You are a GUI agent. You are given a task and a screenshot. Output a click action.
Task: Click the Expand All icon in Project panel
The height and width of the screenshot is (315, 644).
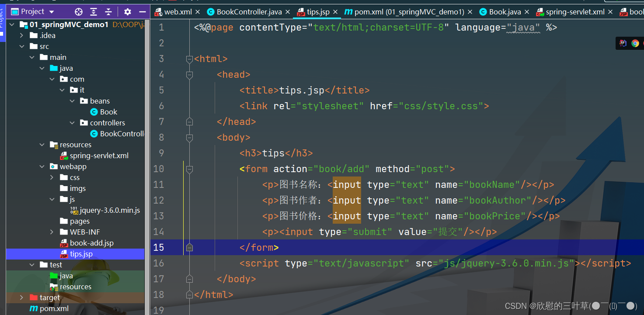[94, 12]
